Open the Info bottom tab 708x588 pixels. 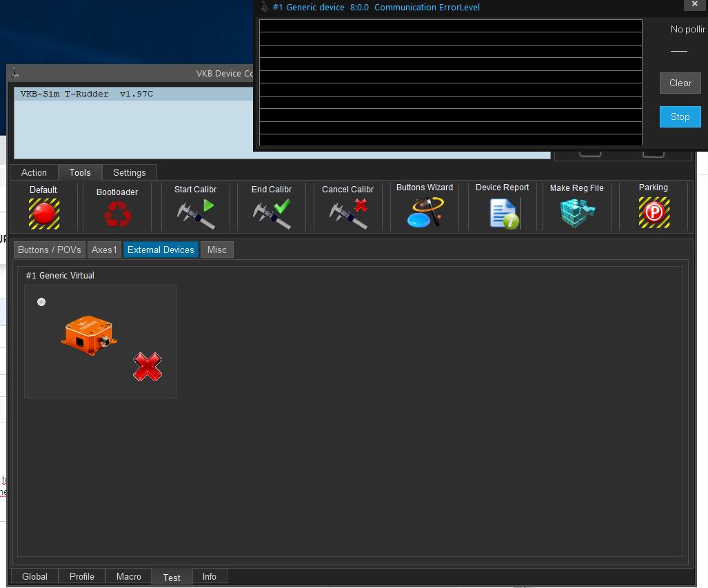point(210,577)
